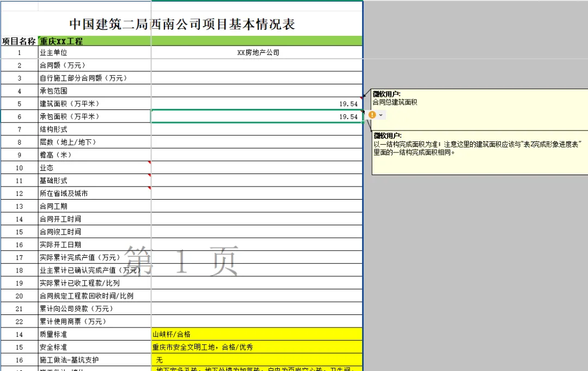Select the 结构形式 label cell
The image size is (588, 371).
(95, 129)
